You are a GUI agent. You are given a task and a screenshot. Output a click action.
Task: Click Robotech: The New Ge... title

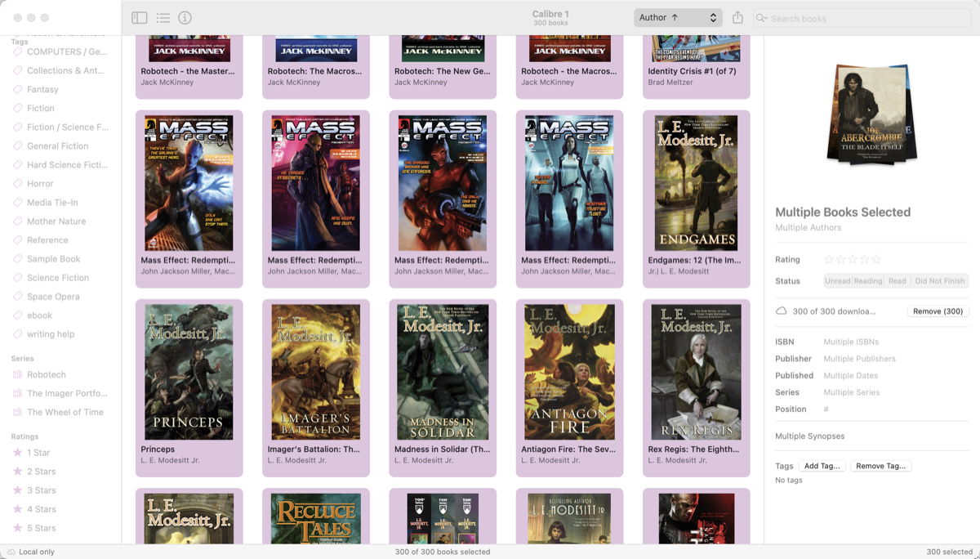pyautogui.click(x=443, y=71)
